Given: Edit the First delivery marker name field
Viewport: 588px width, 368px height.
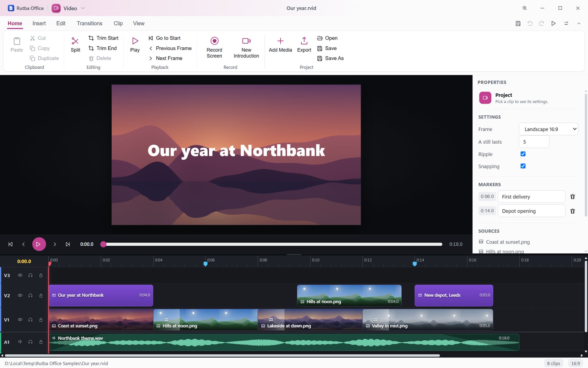Looking at the screenshot, I should coord(531,196).
